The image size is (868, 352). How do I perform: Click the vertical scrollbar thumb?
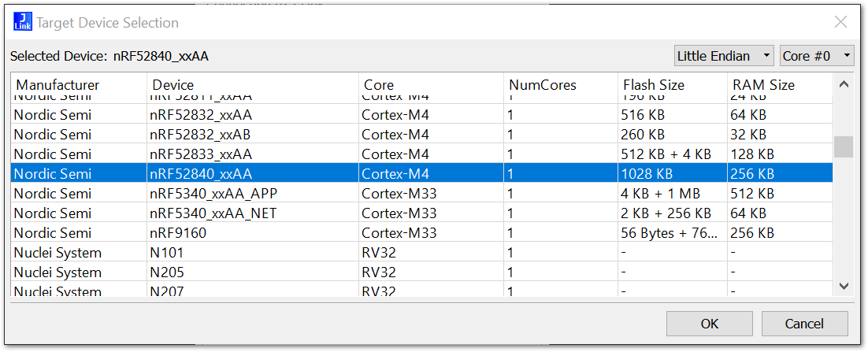point(844,146)
